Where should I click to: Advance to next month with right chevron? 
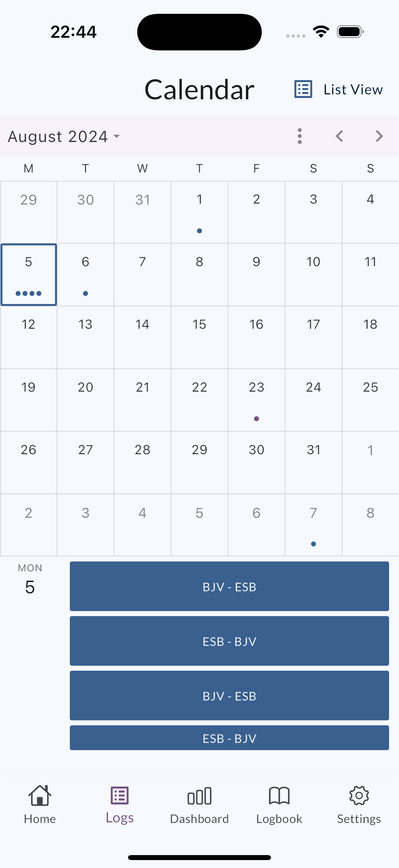point(379,136)
